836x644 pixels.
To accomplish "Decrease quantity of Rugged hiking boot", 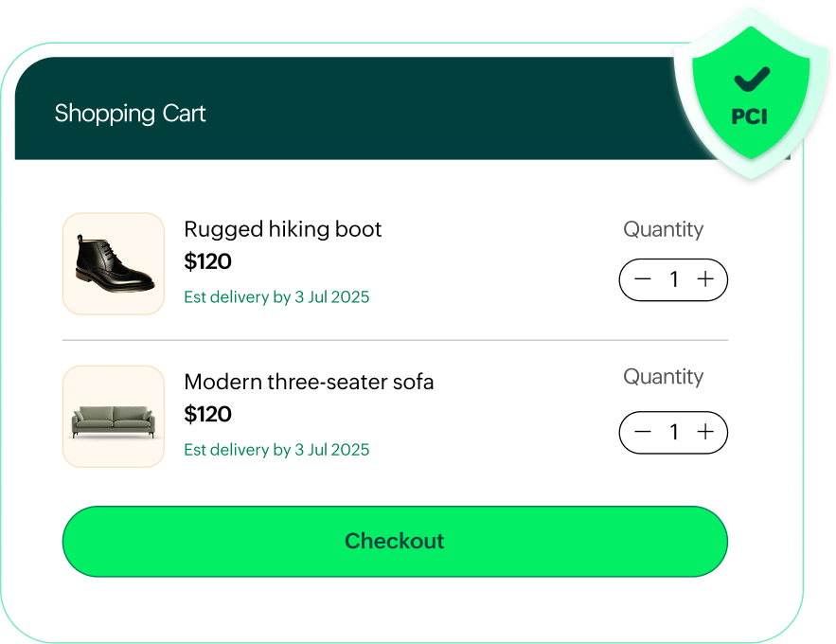I will (643, 279).
